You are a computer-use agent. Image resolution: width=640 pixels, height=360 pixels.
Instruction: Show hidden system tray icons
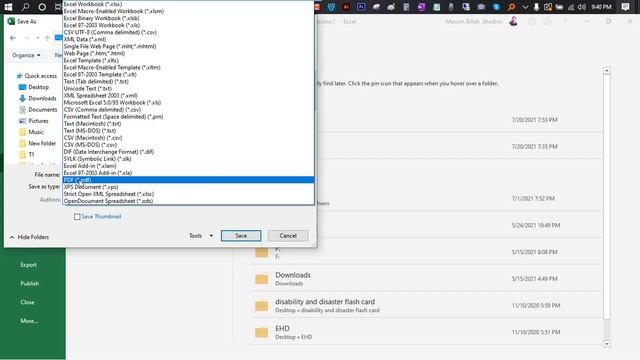coord(525,7)
